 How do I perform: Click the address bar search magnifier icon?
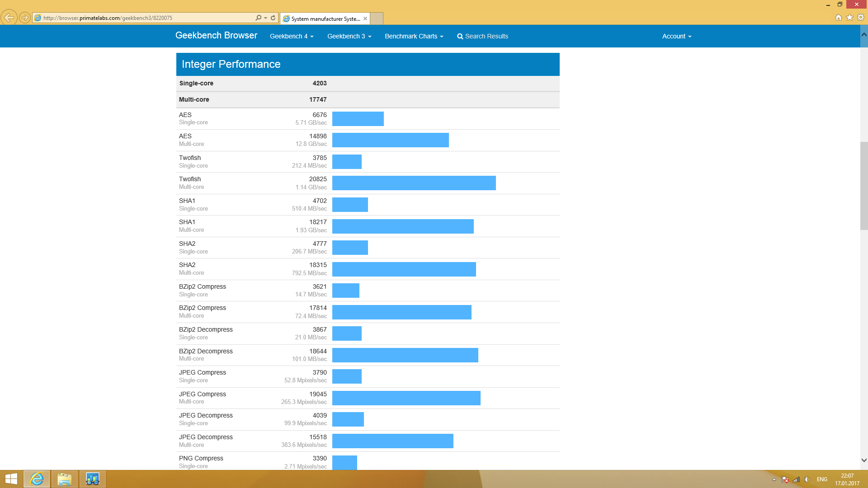258,18
